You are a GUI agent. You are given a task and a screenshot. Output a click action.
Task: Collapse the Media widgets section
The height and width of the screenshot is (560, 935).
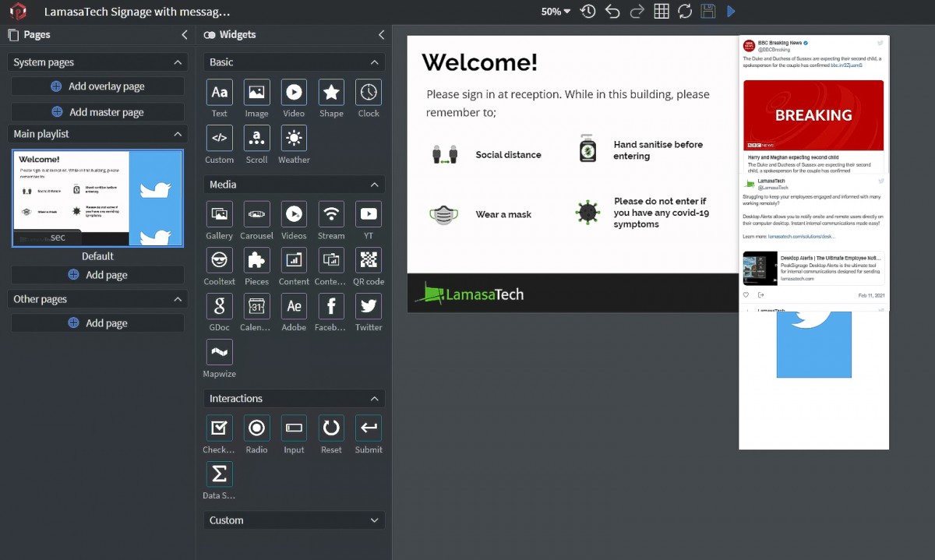[x=374, y=185]
